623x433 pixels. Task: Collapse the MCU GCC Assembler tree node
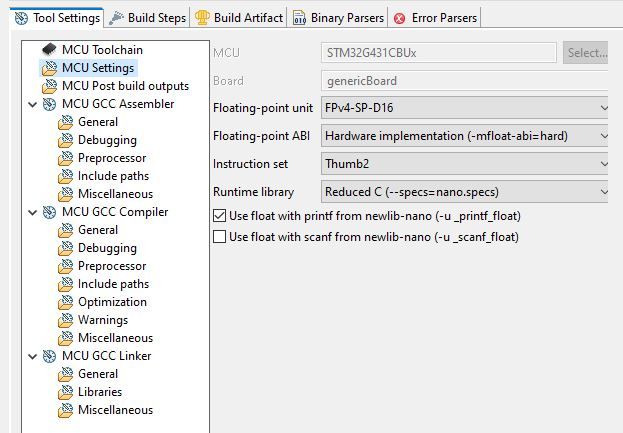(33, 104)
